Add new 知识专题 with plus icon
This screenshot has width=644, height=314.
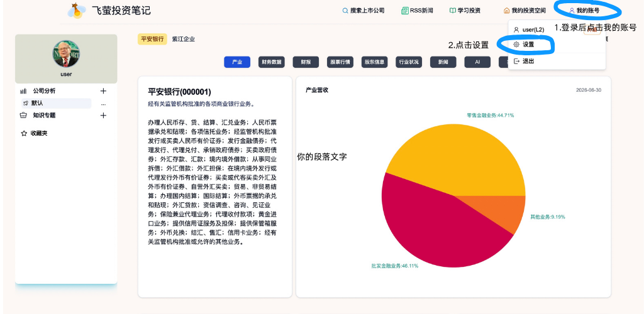coord(104,115)
